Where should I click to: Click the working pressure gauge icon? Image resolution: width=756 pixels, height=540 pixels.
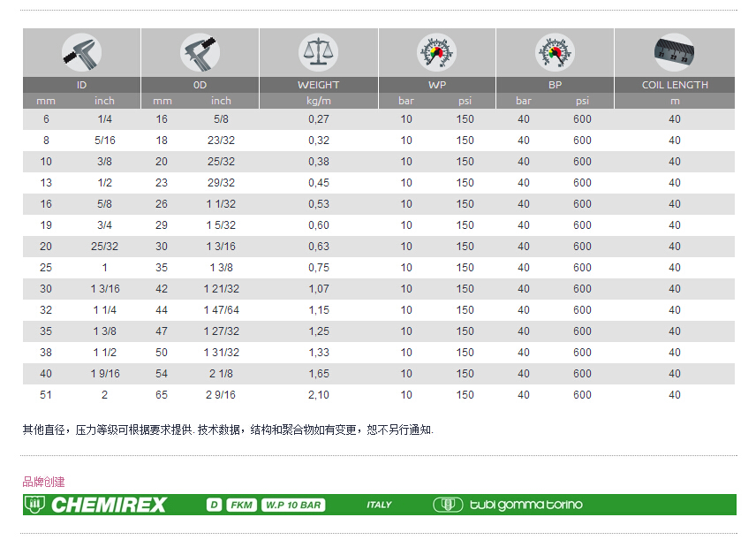[x=436, y=52]
